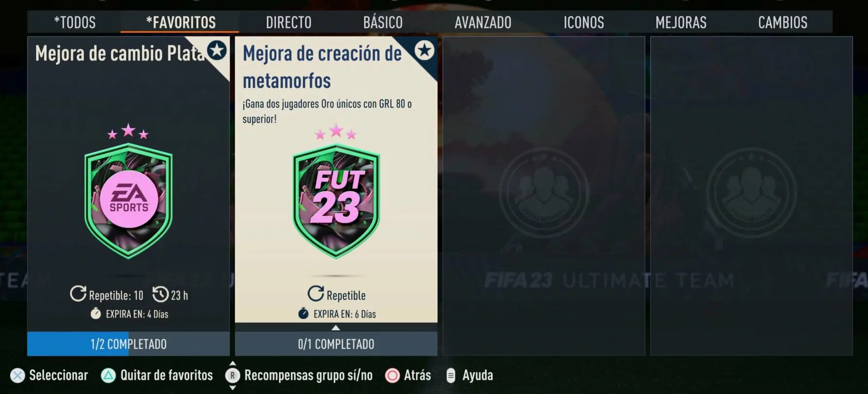Image resolution: width=868 pixels, height=394 pixels.
Task: Click the circle icon for Atrás
Action: [392, 376]
